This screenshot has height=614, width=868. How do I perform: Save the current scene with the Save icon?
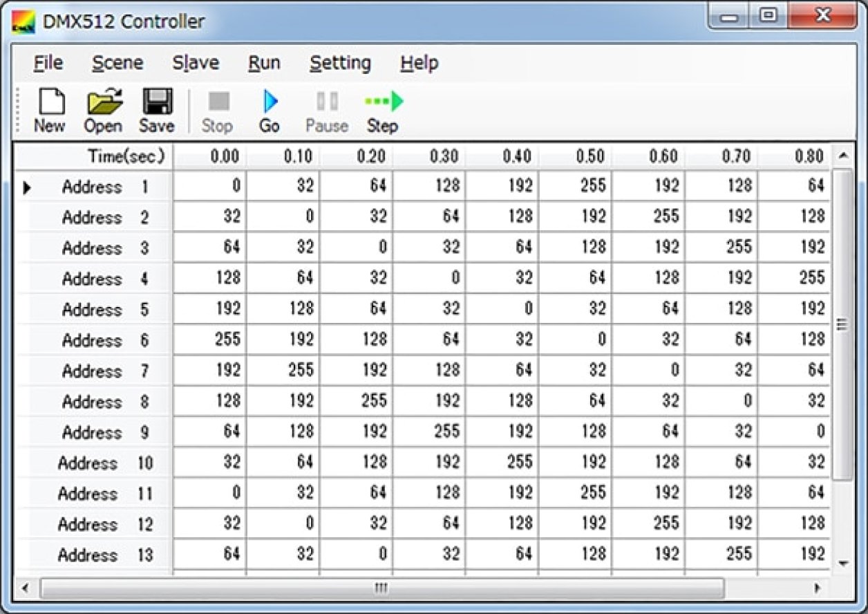tap(156, 109)
